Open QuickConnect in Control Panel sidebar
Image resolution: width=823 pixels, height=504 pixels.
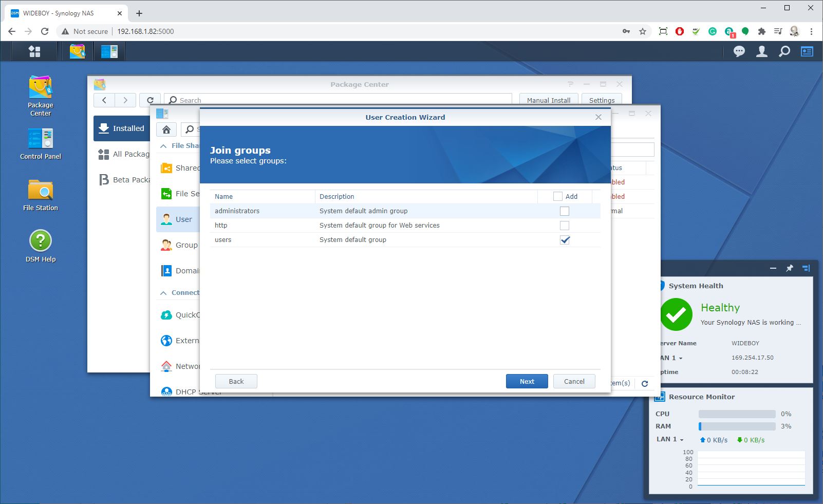pos(178,315)
